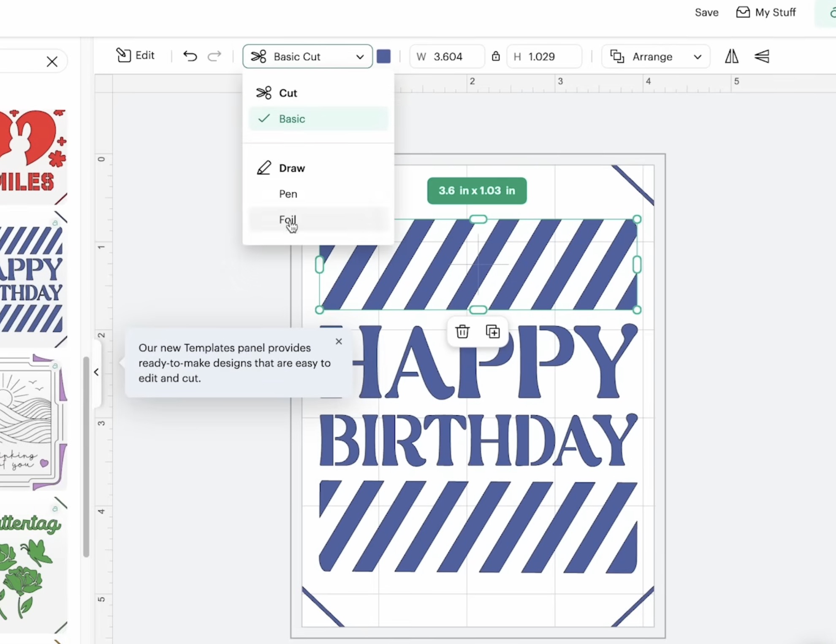This screenshot has width=836, height=644.
Task: Choose Cut from the operation menu
Action: click(287, 93)
